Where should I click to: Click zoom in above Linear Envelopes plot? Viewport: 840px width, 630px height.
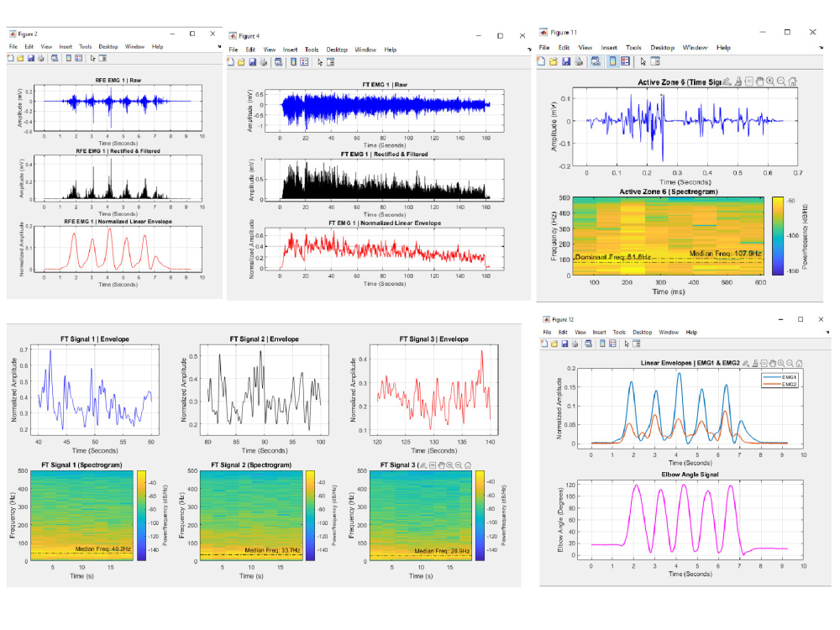click(x=781, y=363)
